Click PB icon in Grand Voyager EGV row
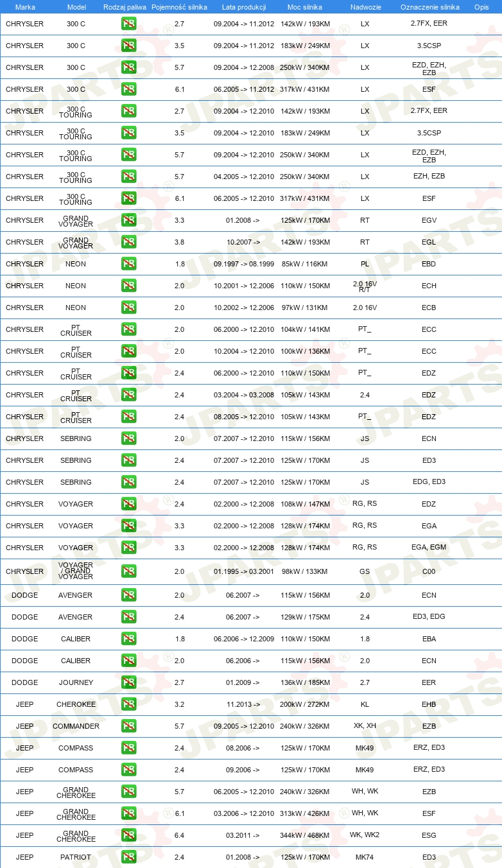 [x=128, y=220]
